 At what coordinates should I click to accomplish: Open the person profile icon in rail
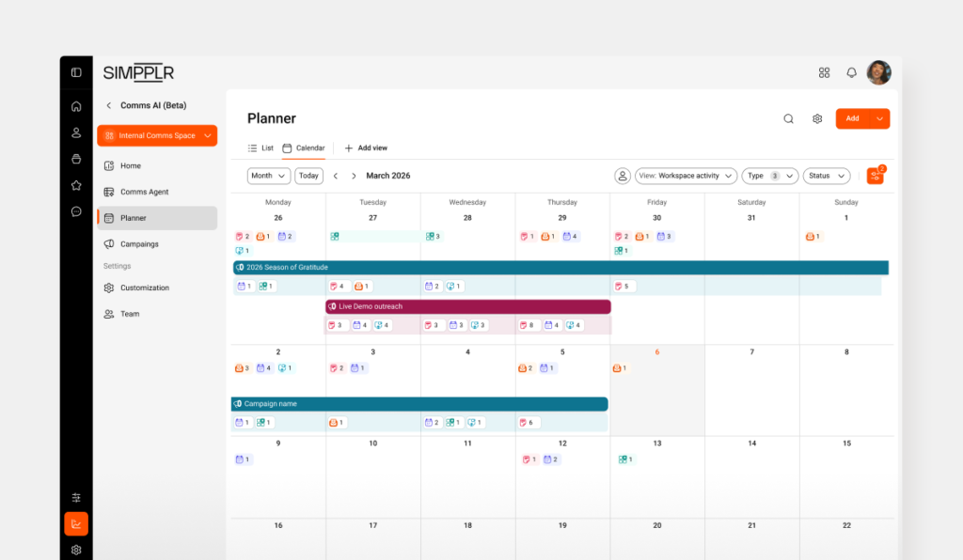click(76, 132)
